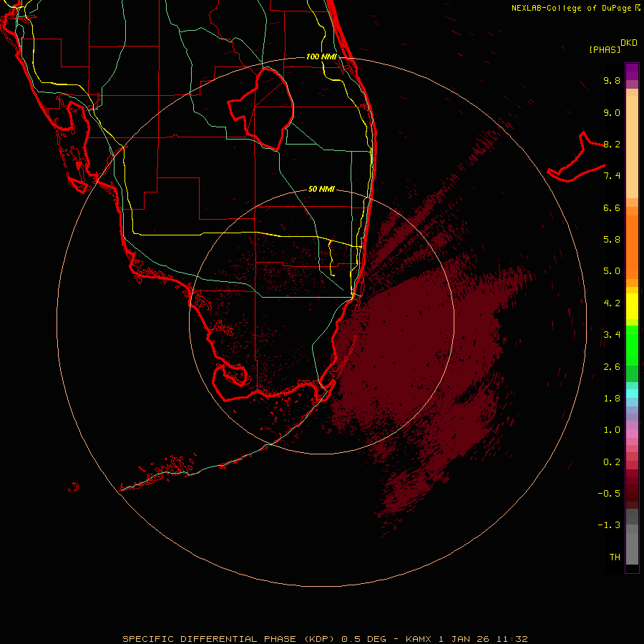Click the 5.0 value on color scale

point(612,271)
